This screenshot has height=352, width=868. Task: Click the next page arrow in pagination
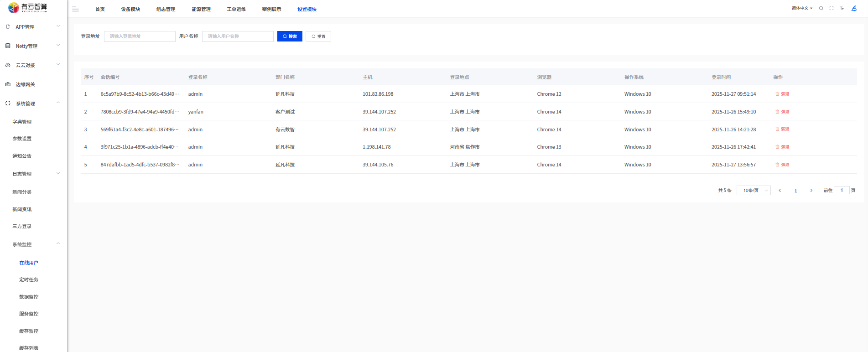811,191
